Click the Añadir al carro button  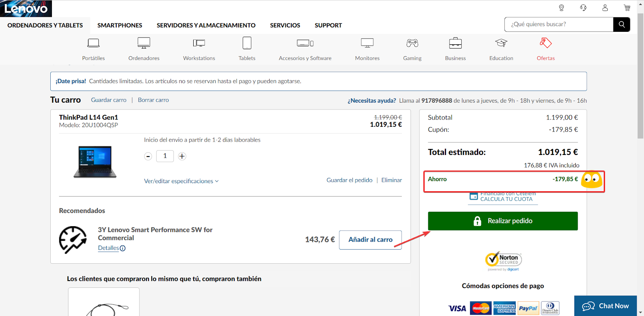point(370,240)
